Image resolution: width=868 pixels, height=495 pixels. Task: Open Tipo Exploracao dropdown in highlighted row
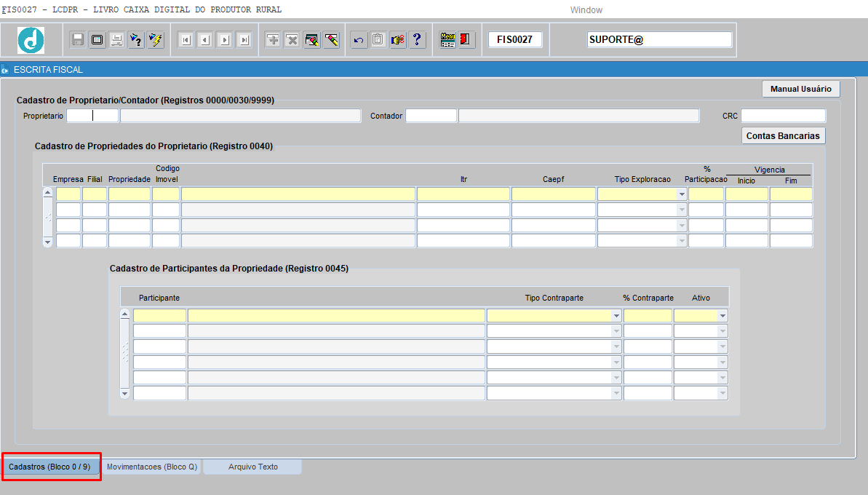coord(682,194)
